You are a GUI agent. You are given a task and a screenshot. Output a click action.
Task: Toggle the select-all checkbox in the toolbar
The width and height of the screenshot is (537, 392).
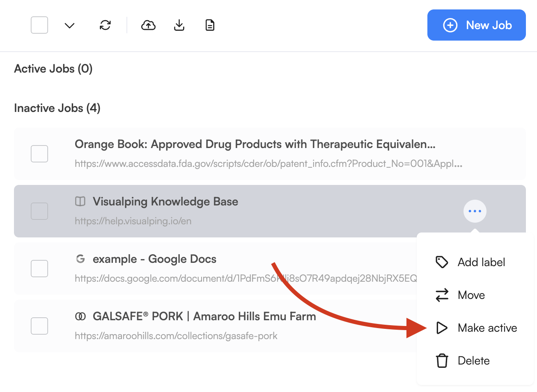coord(39,25)
